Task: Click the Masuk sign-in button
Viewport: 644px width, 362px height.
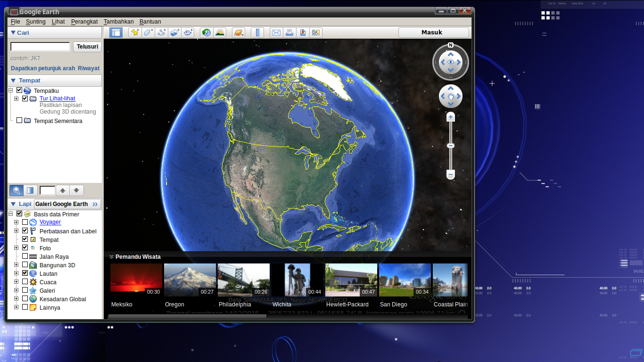Action: coord(434,33)
